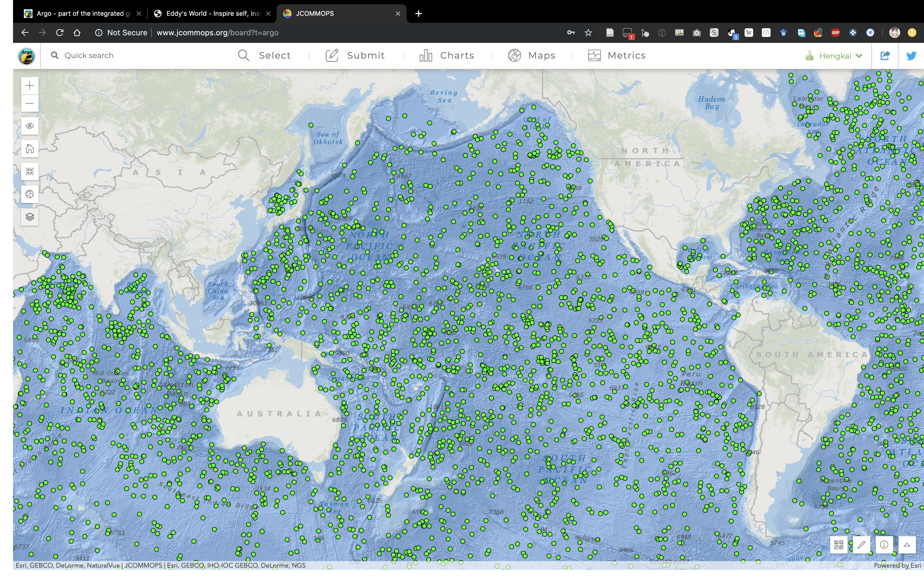Click the rocket extension icon
924x585 pixels.
(818, 33)
